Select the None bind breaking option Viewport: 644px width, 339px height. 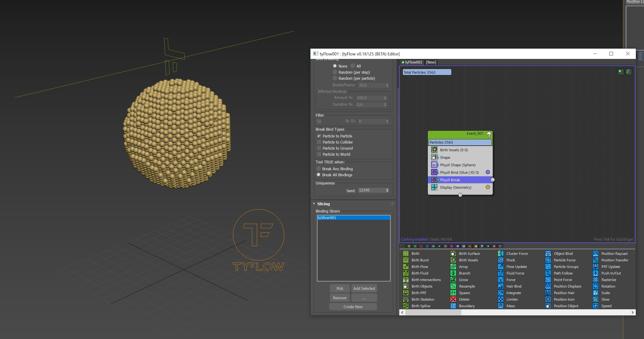pos(335,66)
